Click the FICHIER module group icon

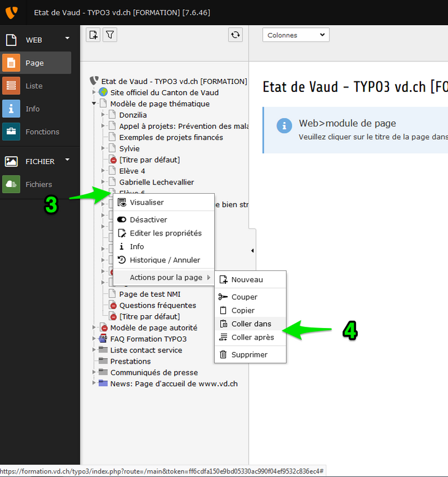point(11,161)
